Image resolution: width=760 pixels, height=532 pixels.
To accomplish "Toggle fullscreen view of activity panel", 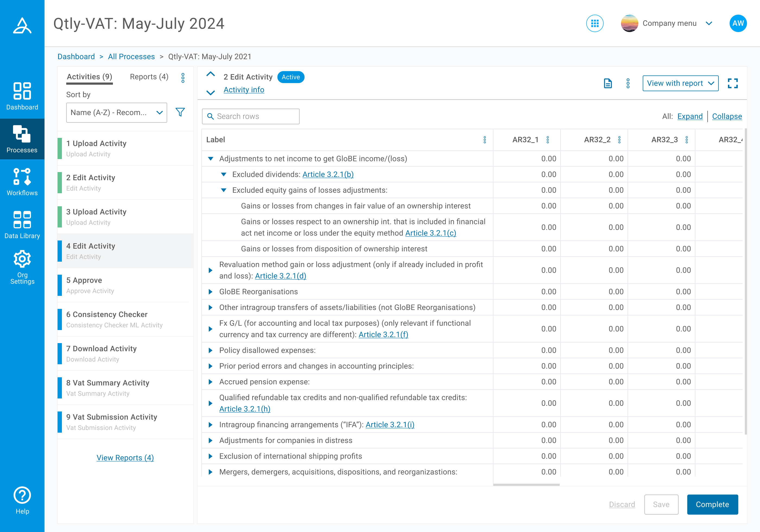I will coord(733,83).
